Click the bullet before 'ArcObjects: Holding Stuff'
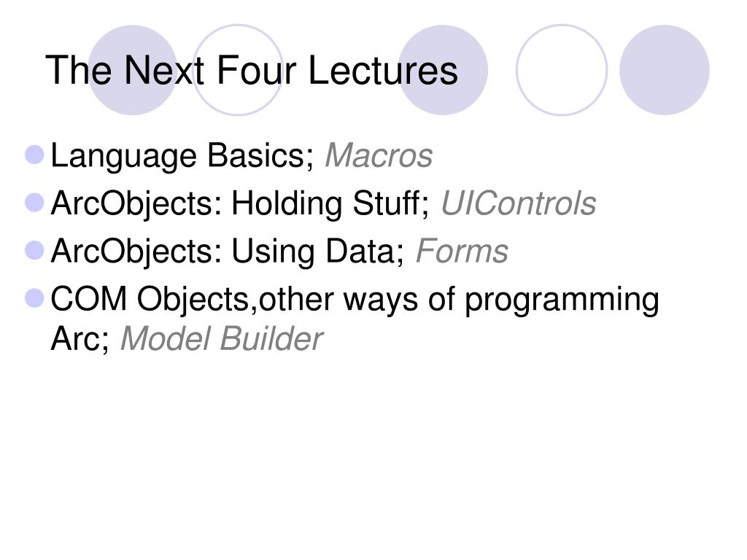Screen dimensions: 747x560 click(34, 203)
